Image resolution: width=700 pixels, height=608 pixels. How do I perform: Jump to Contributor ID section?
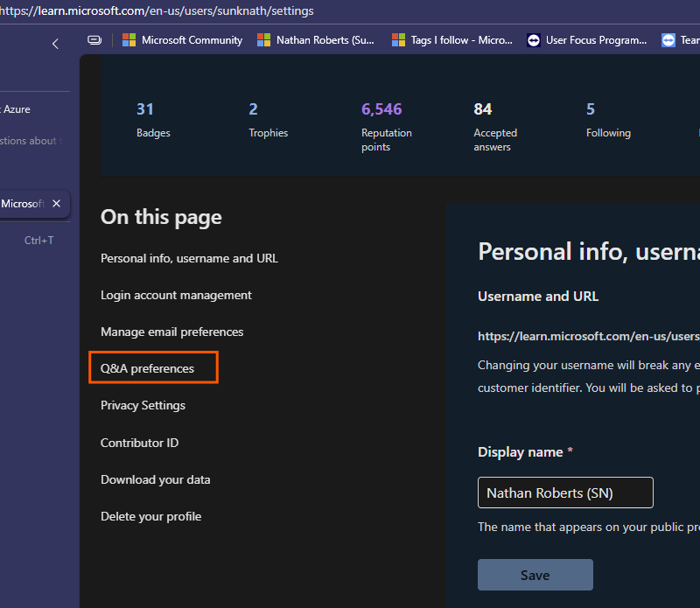point(139,443)
